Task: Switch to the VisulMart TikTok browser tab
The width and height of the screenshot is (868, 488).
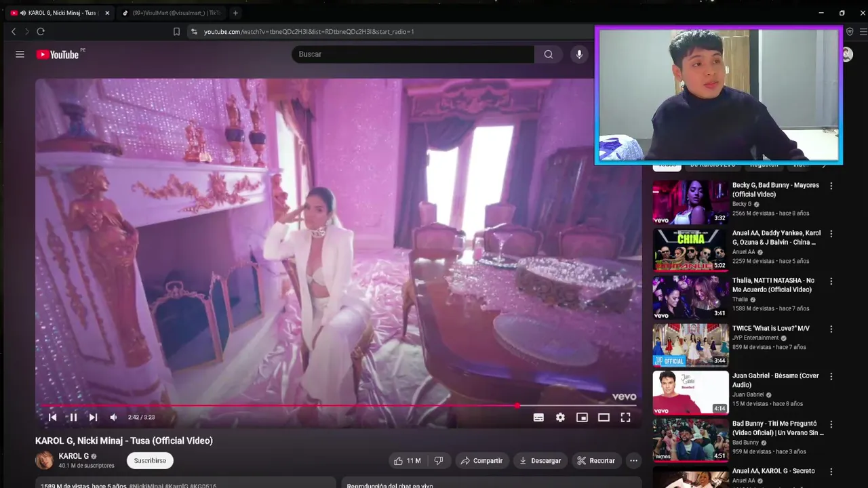Action: [172, 13]
